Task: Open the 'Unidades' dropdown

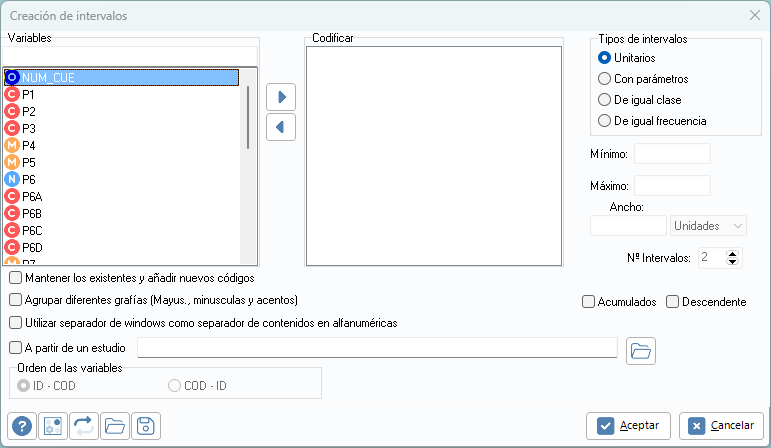Action: pos(709,226)
